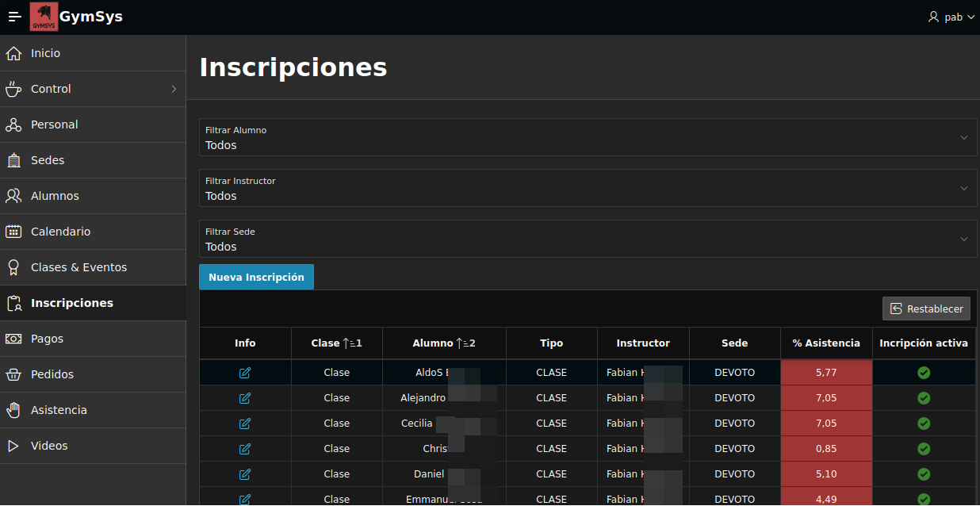Image resolution: width=980 pixels, height=506 pixels.
Task: Click the Videos play icon in sidebar
Action: [13, 445]
